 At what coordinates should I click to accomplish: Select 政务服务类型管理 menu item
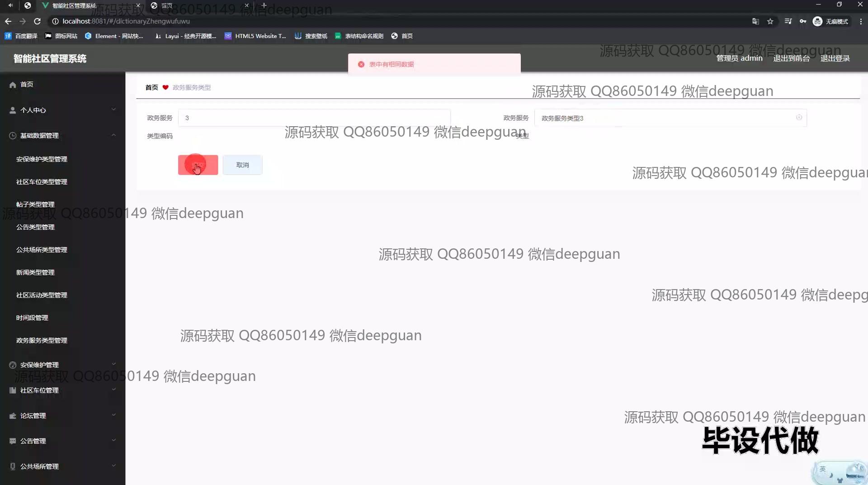click(42, 340)
